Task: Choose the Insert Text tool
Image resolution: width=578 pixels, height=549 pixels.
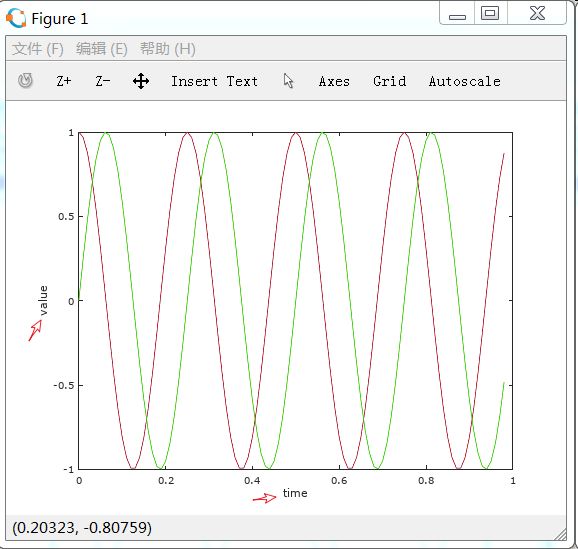Action: click(214, 81)
